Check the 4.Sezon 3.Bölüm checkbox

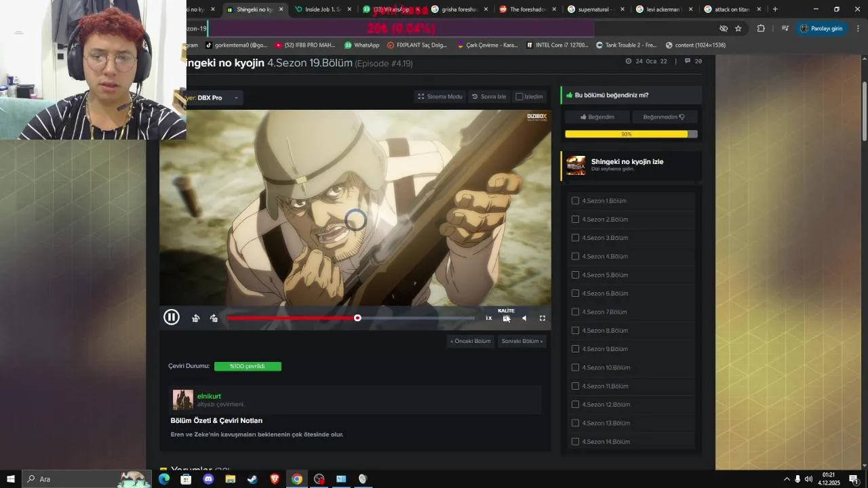click(x=575, y=238)
